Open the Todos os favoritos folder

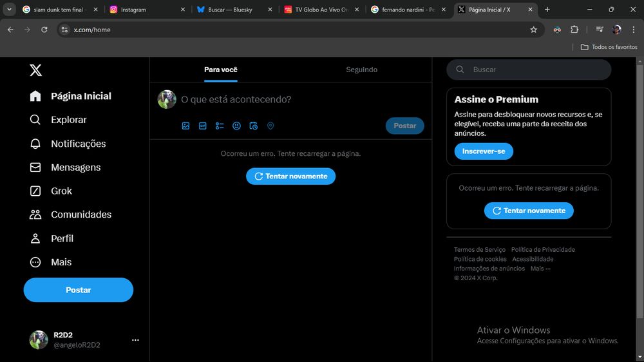(x=609, y=47)
